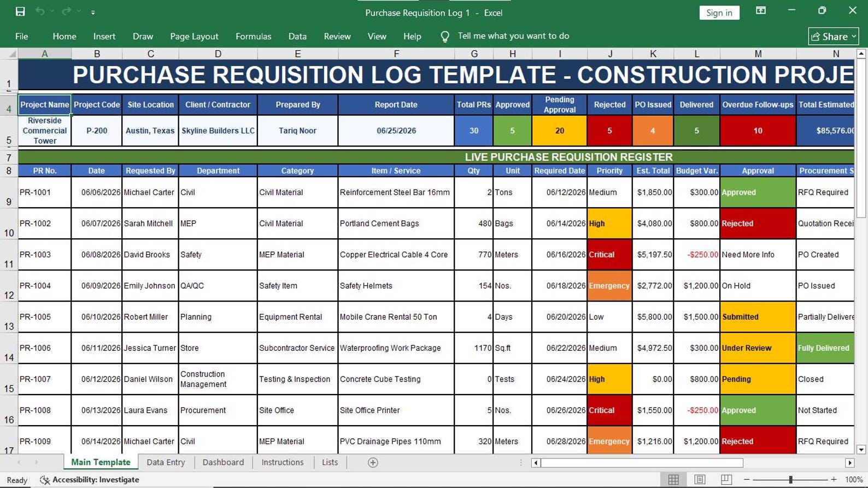Open the Data ribbon tab
This screenshot has width=868, height=488.
297,37
